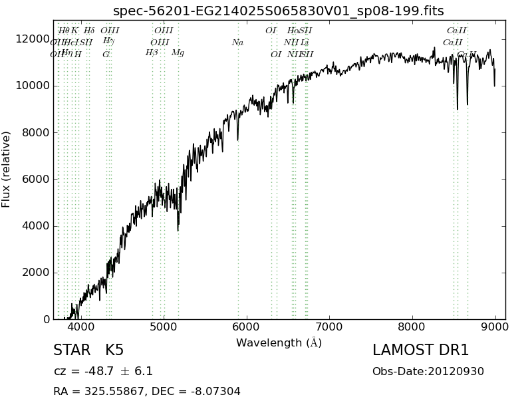Image resolution: width=532 pixels, height=399 pixels.
Task: Click the 'cz = -48.7 ± 6.1' value
Action: [x=103, y=371]
